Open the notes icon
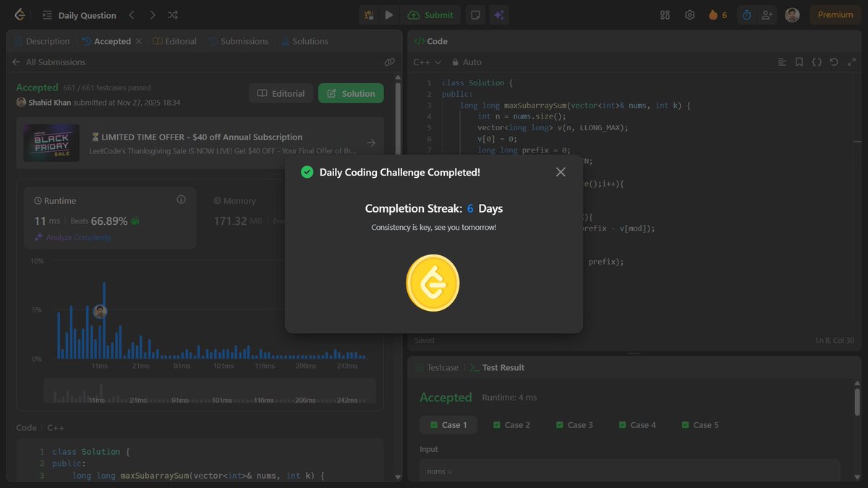 point(475,14)
